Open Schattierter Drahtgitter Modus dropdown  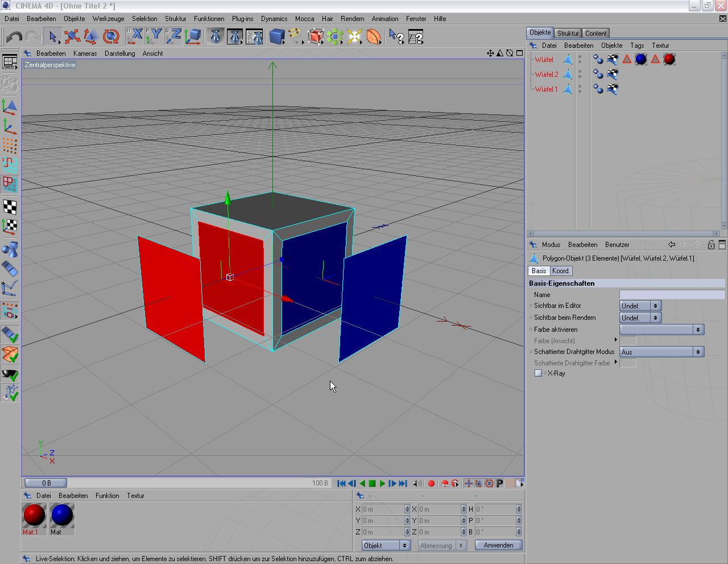point(661,352)
